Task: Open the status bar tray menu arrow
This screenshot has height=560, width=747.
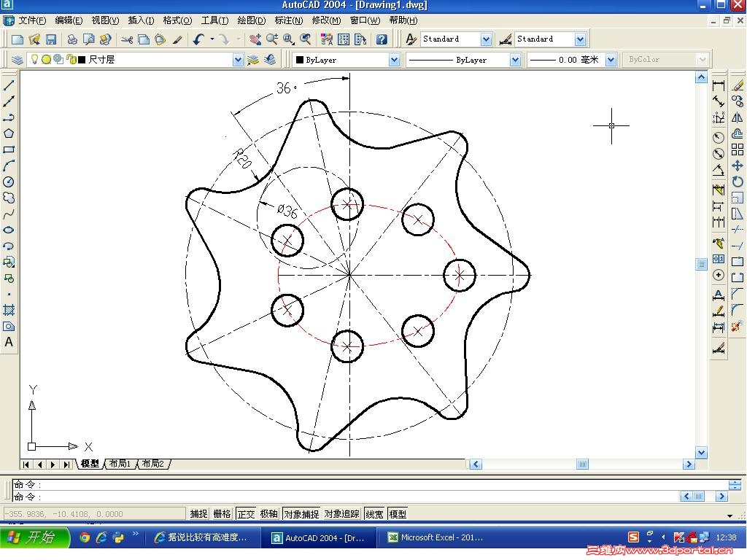Action: pos(729,516)
